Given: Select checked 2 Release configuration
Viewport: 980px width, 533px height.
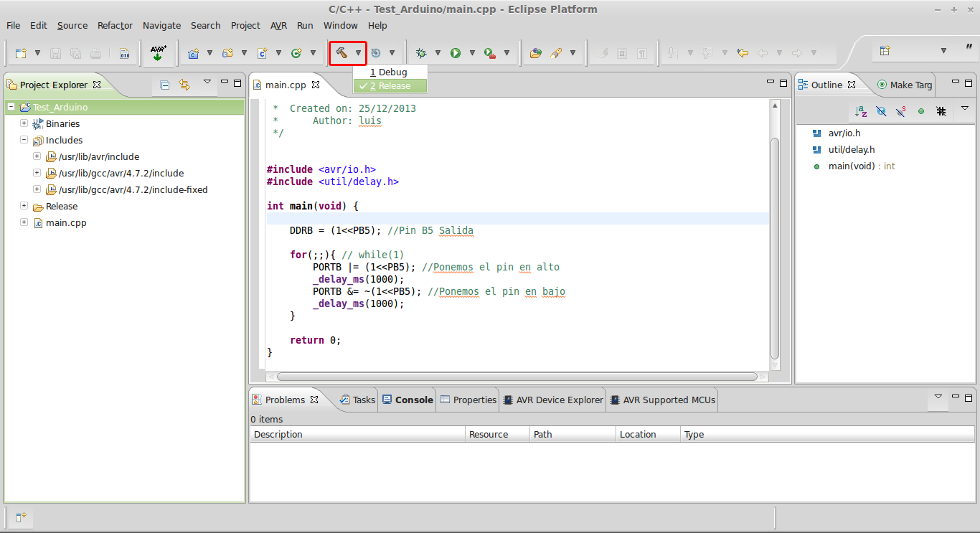Looking at the screenshot, I should (390, 85).
